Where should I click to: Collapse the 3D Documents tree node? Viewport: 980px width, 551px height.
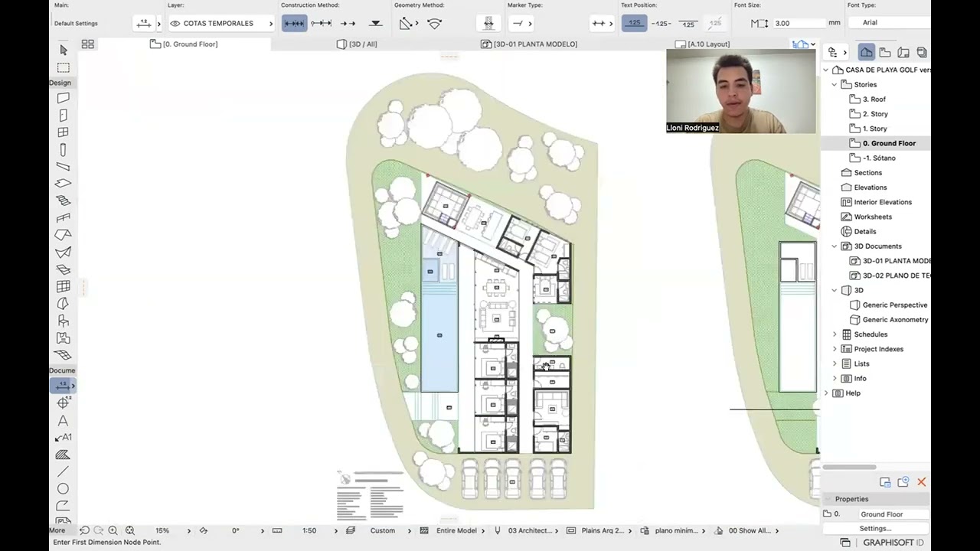835,246
